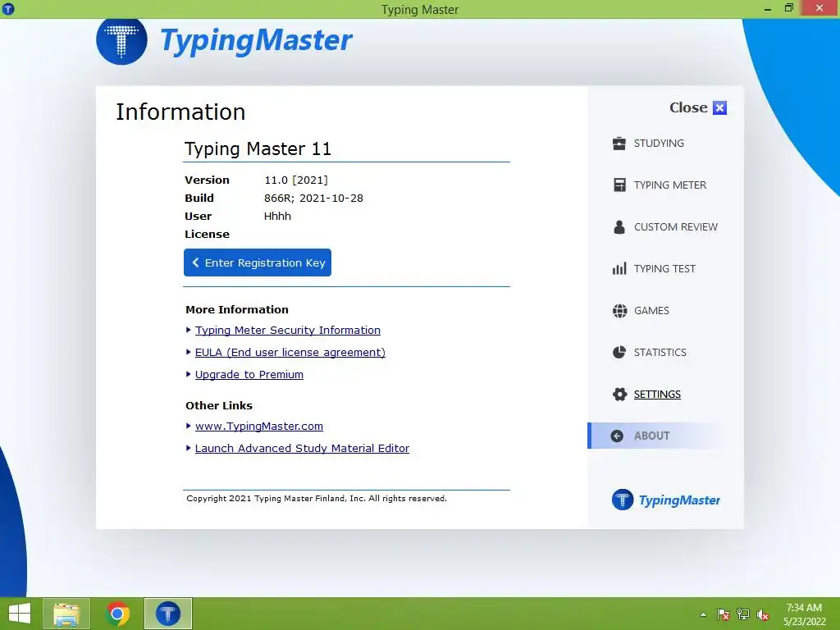The width and height of the screenshot is (840, 630).
Task: Open the EULA end user license agreement
Action: coord(290,352)
